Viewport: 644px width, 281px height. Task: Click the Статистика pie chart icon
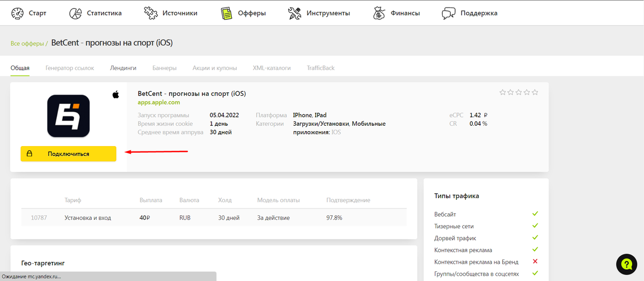click(76, 13)
